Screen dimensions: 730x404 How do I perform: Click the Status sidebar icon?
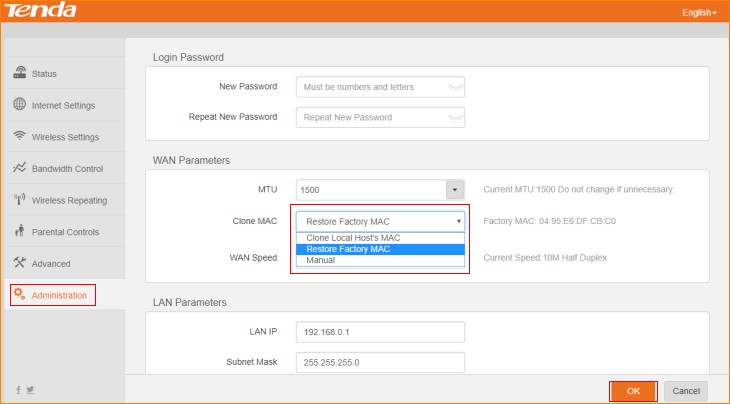point(20,73)
